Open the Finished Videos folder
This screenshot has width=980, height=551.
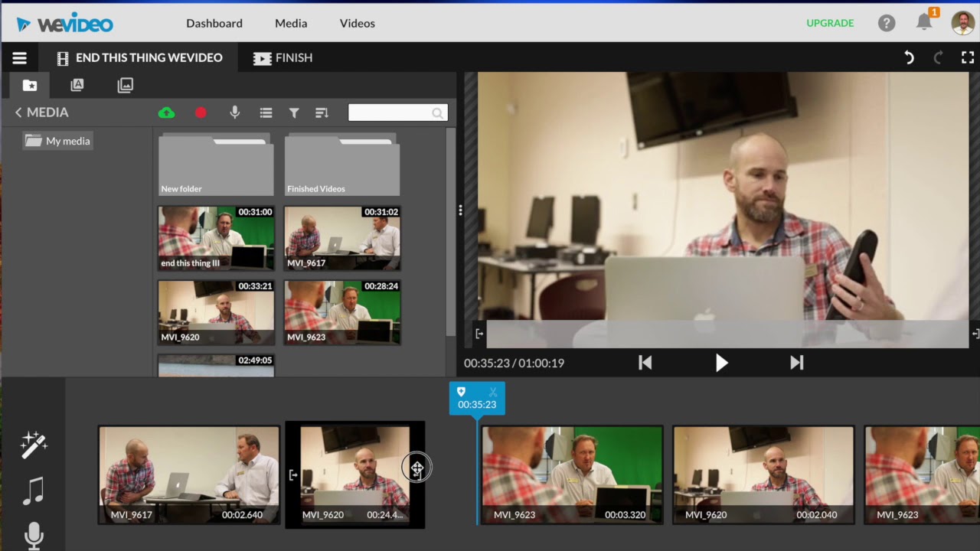342,165
